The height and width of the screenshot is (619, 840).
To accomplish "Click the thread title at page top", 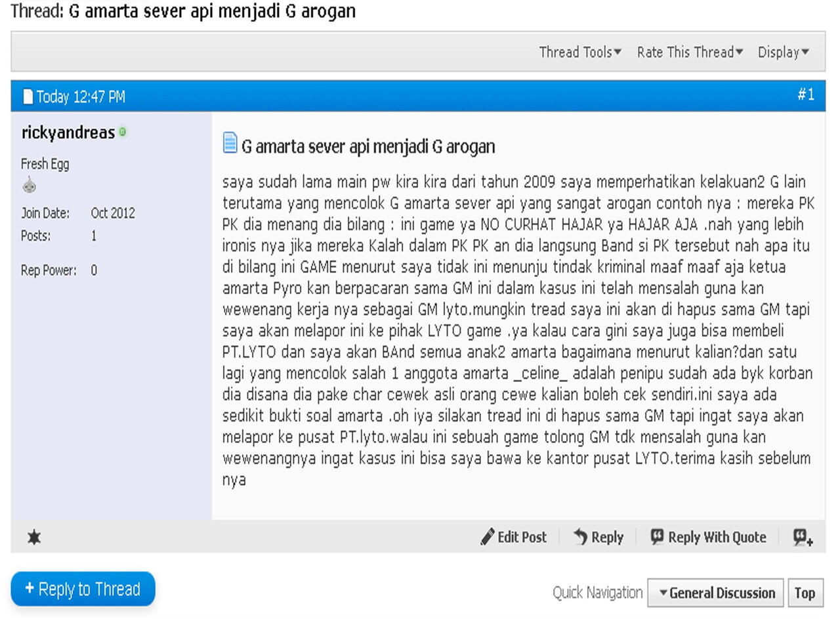I will 212,11.
